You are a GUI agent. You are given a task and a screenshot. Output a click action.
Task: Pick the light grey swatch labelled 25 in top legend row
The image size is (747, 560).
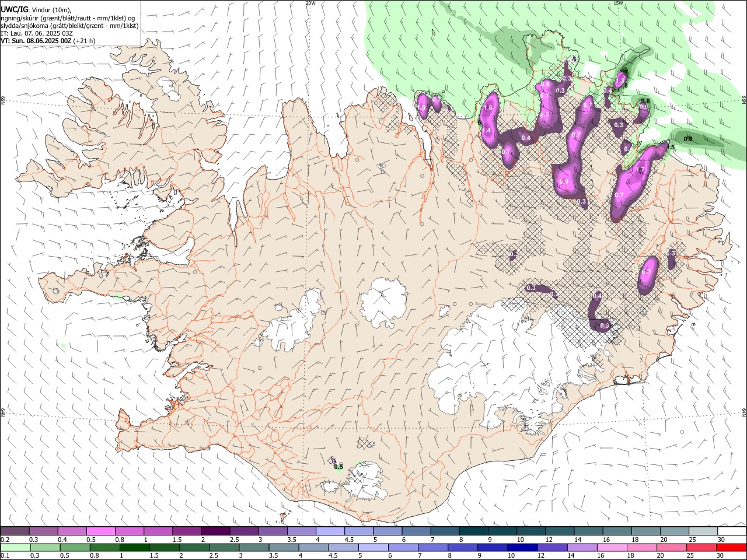coord(703,531)
